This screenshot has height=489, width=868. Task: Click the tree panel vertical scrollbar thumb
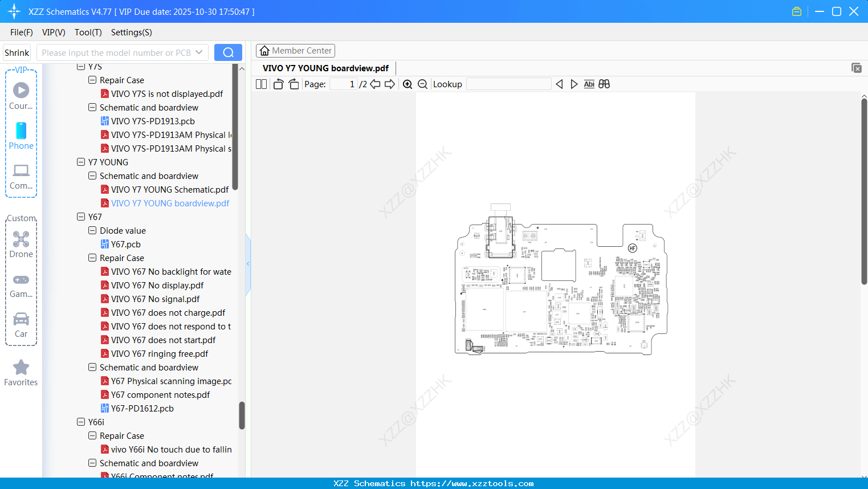[242, 415]
